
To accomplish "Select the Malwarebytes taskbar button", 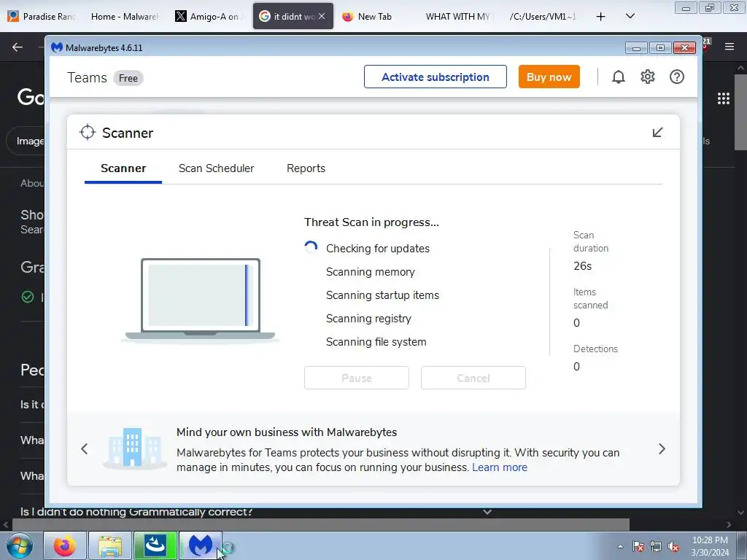I will (x=201, y=545).
